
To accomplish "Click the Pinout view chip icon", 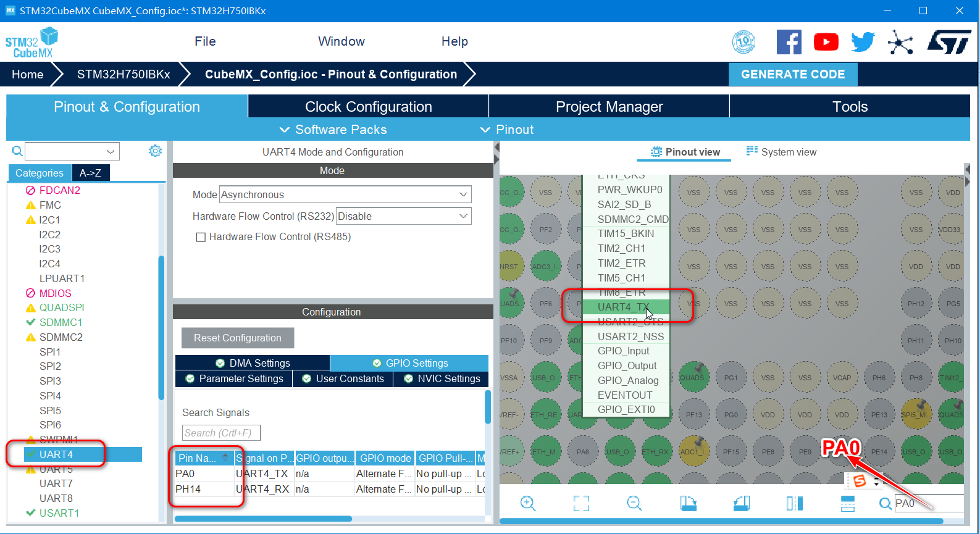I will pos(656,152).
